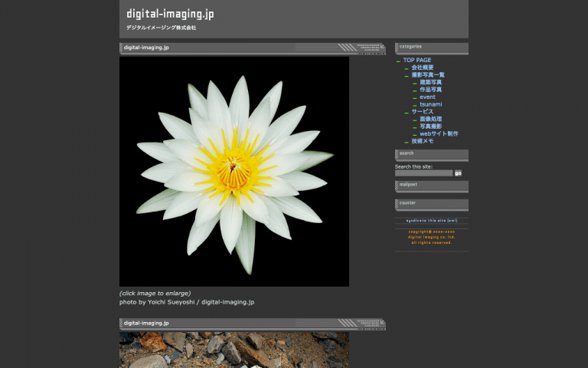
Task: Click the (click image to enlarge) caption
Action: pos(155,294)
